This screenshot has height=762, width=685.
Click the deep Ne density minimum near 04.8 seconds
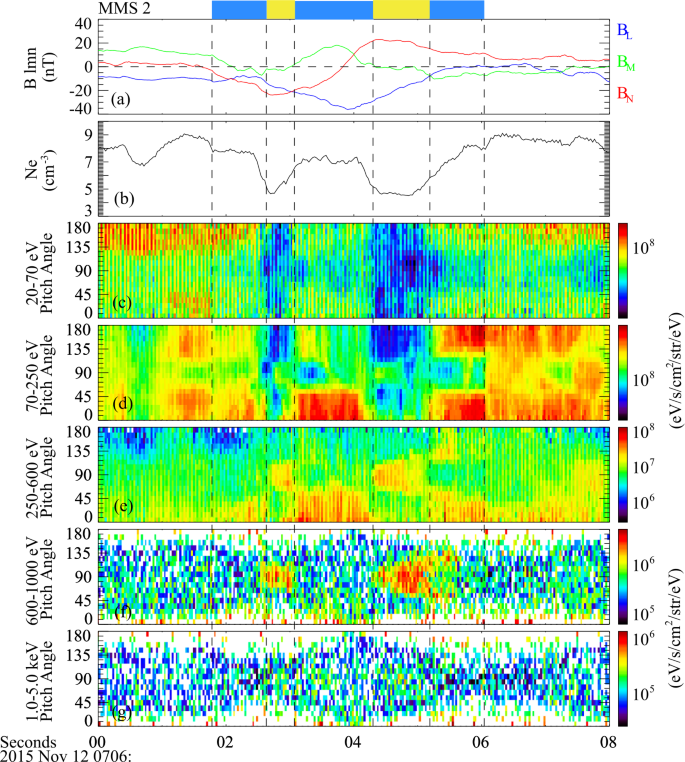coord(408,195)
